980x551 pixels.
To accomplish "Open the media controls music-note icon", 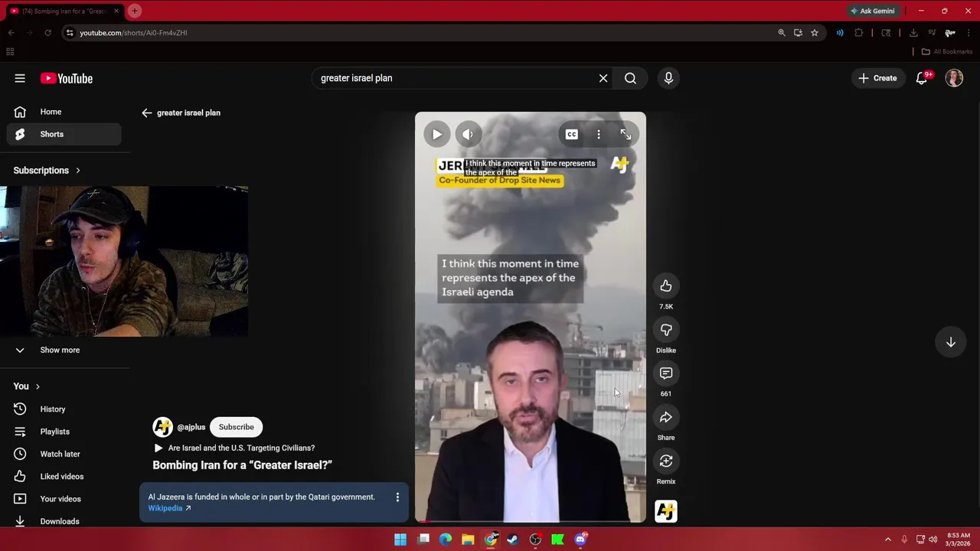I will pos(932,33).
